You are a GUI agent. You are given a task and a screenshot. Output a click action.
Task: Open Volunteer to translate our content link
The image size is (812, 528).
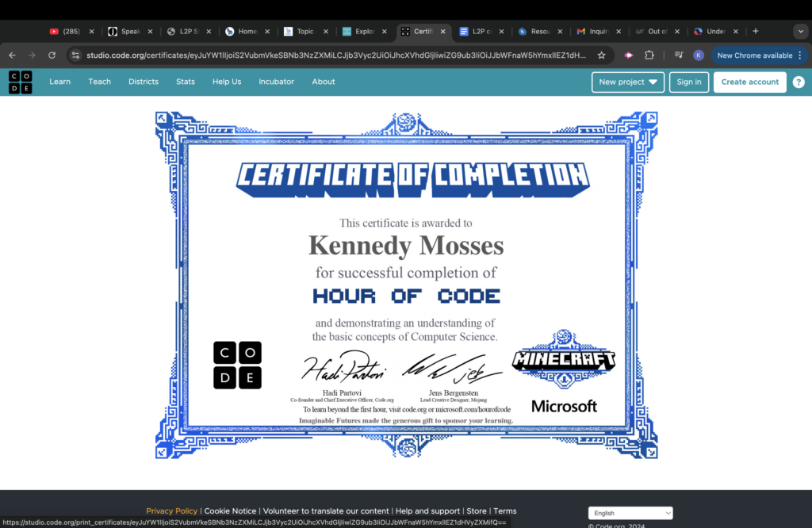(326, 511)
